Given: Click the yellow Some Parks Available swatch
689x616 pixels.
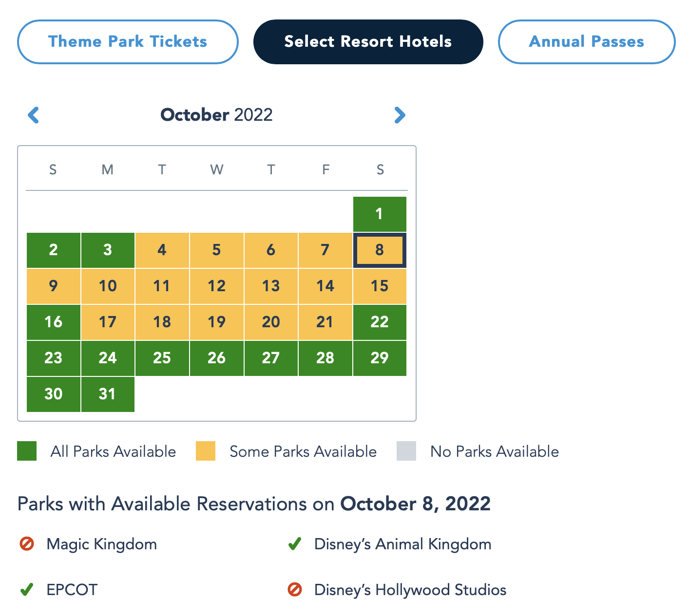Looking at the screenshot, I should [x=206, y=451].
